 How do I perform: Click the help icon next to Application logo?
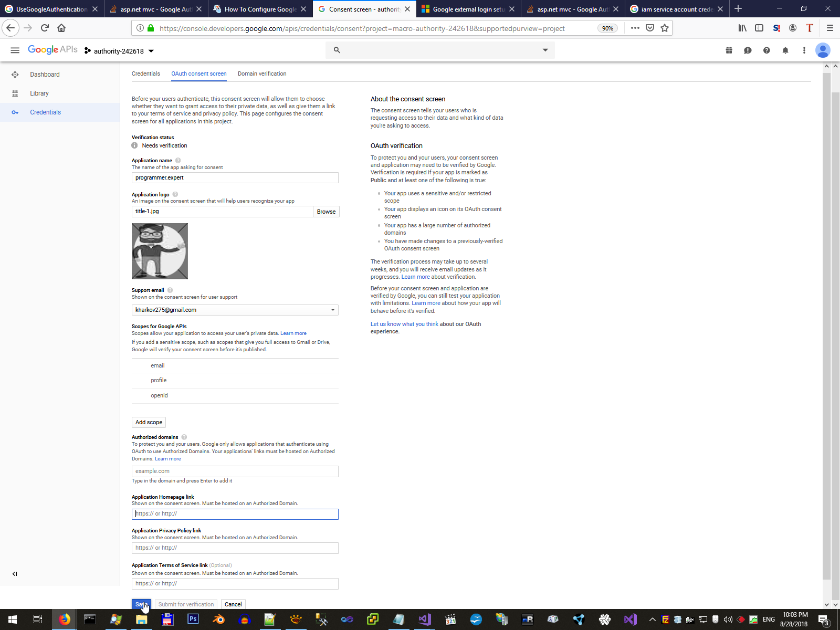click(175, 194)
